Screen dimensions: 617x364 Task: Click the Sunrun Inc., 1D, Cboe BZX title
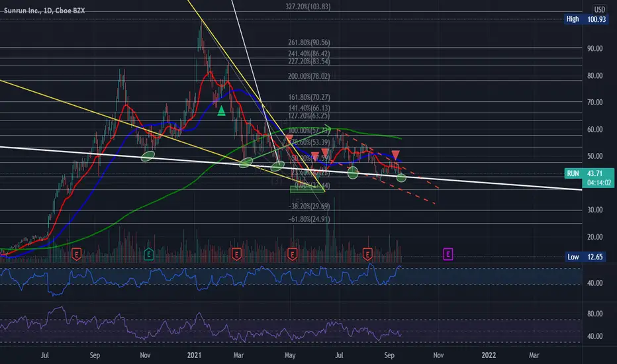pyautogui.click(x=44, y=11)
